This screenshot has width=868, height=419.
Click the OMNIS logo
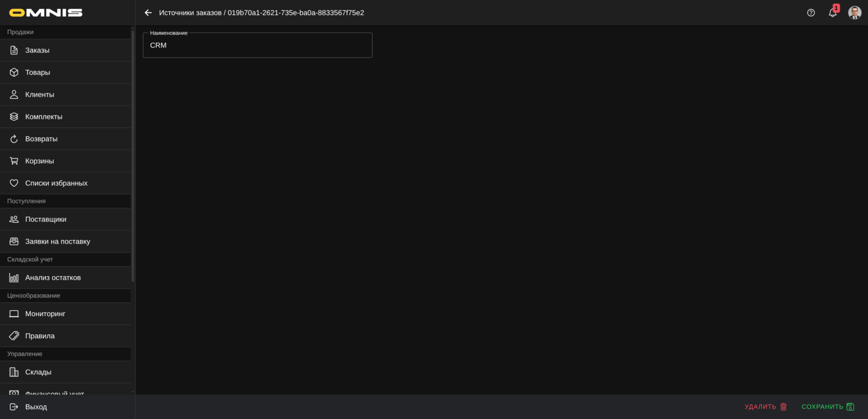[46, 13]
